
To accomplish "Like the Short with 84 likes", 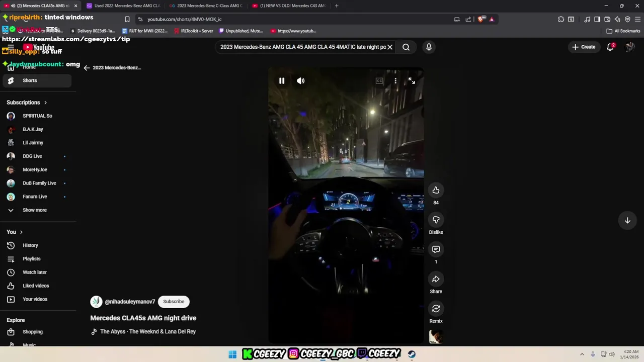I will (x=436, y=190).
